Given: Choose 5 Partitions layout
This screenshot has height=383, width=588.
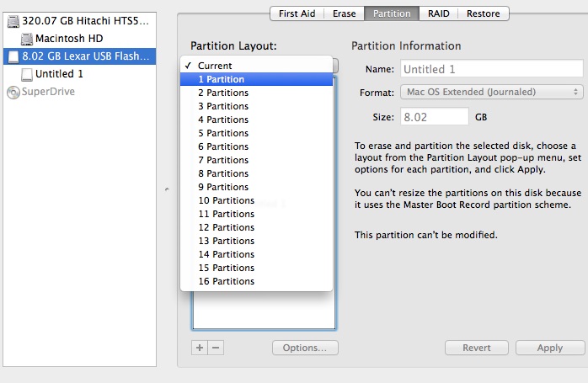Looking at the screenshot, I should click(x=256, y=133).
